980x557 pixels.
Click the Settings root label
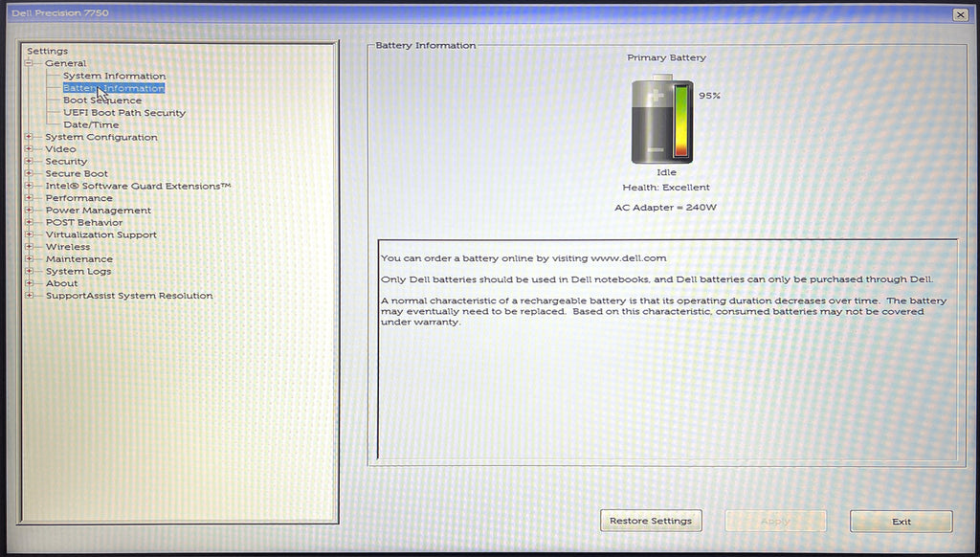(x=48, y=51)
